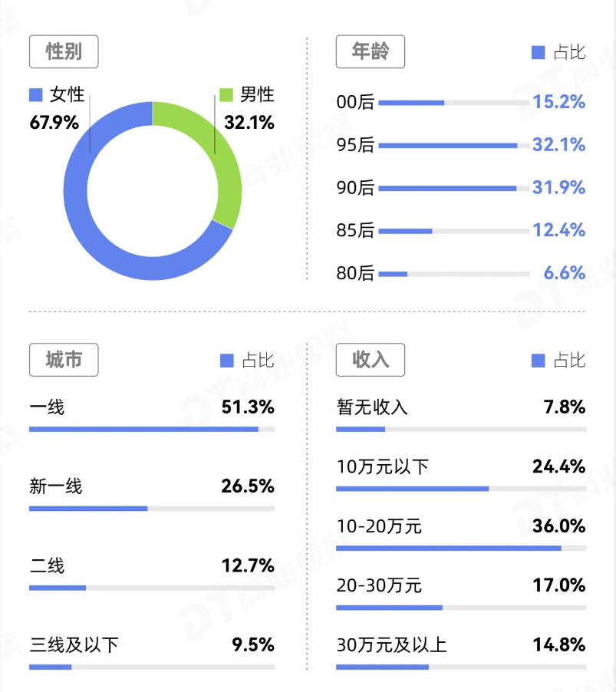Image resolution: width=616 pixels, height=692 pixels.
Task: Click the 三线及以下 city progress bar
Action: [152, 667]
